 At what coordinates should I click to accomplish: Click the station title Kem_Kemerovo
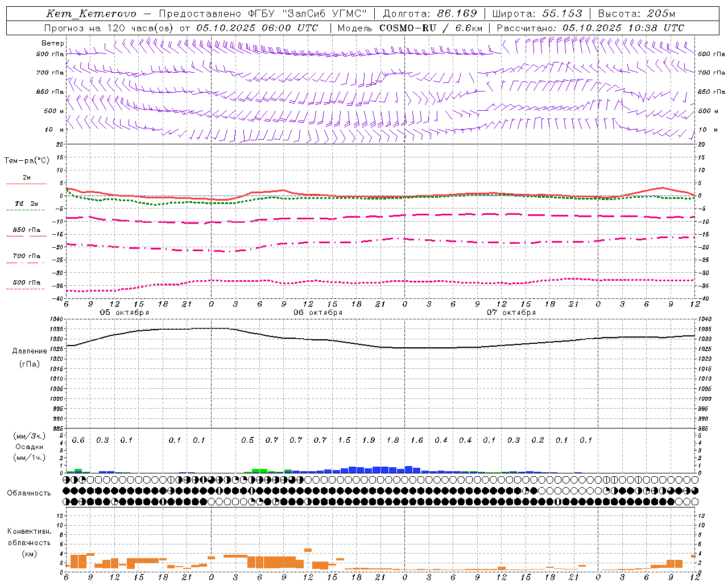point(91,14)
